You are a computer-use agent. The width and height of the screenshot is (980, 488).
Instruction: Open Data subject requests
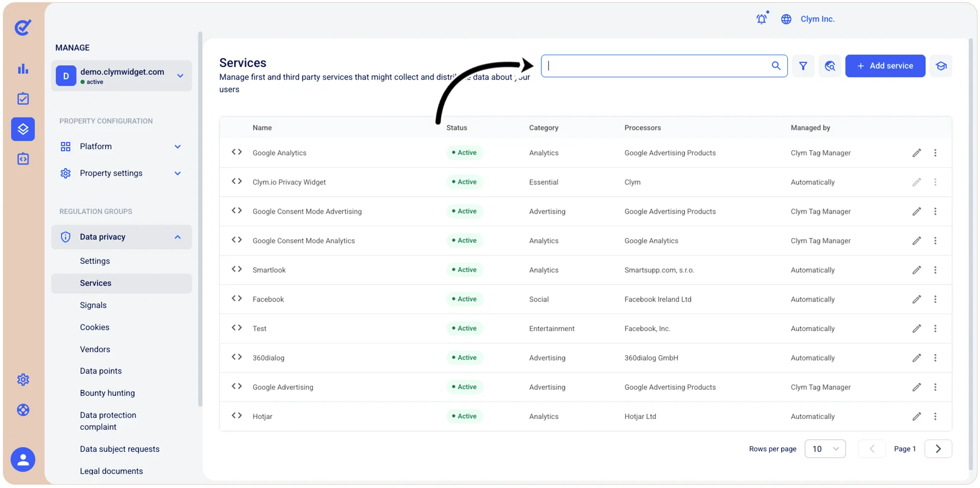coord(120,449)
